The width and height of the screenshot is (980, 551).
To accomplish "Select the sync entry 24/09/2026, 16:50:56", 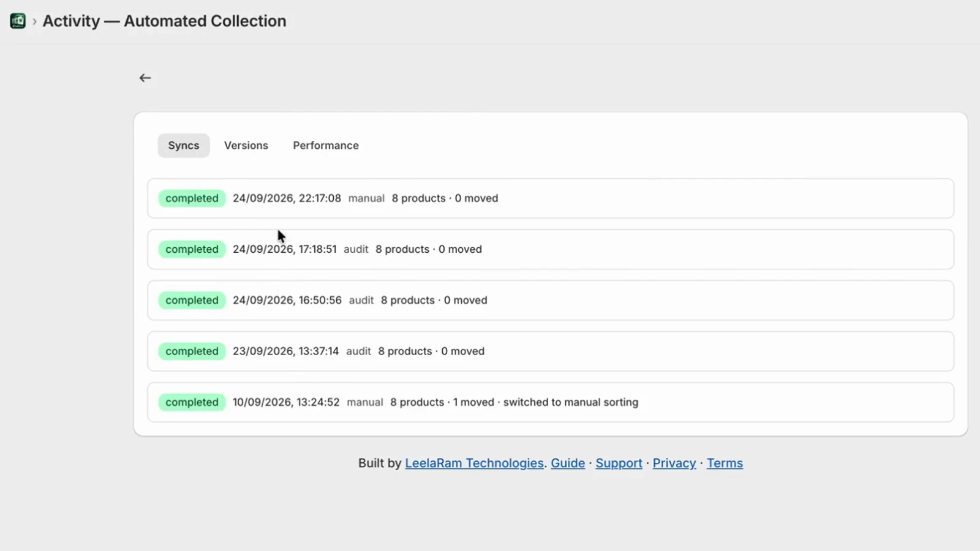I will [551, 300].
